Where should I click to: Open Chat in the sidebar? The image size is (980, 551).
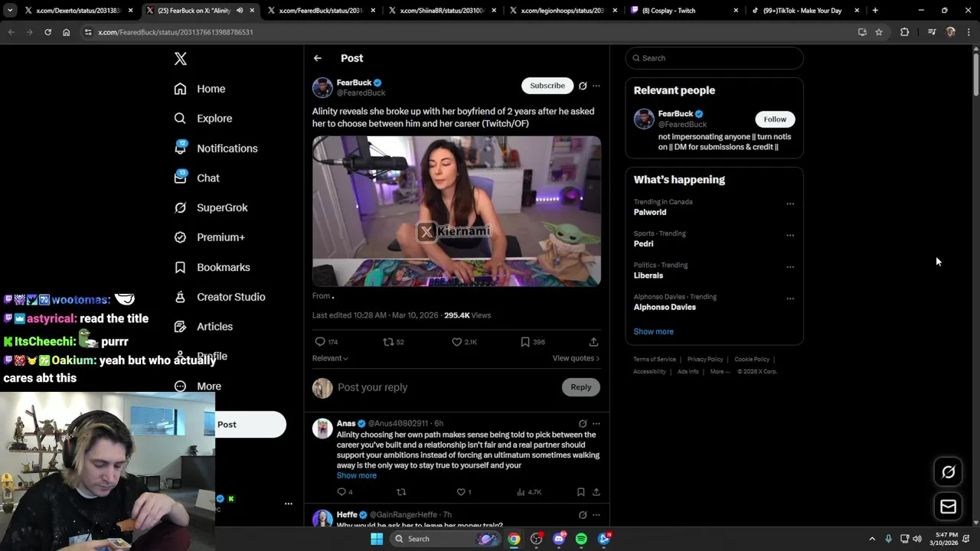[x=197, y=178]
